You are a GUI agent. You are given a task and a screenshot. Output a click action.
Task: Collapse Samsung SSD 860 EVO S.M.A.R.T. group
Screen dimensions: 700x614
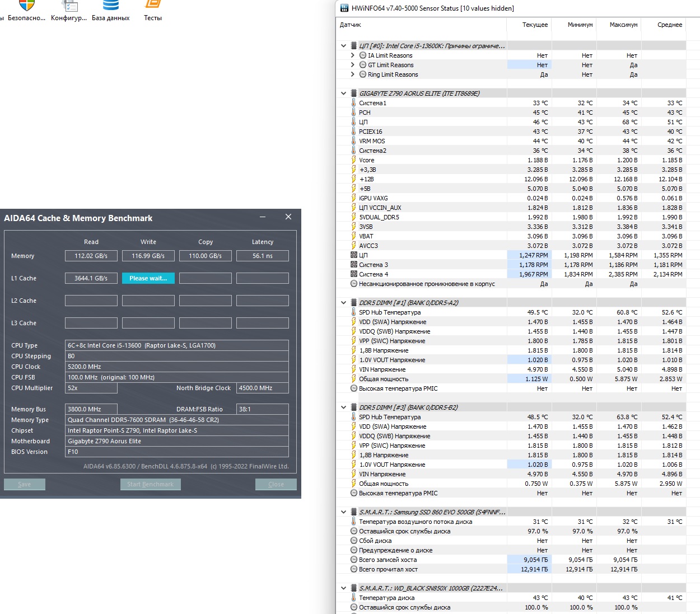point(343,512)
